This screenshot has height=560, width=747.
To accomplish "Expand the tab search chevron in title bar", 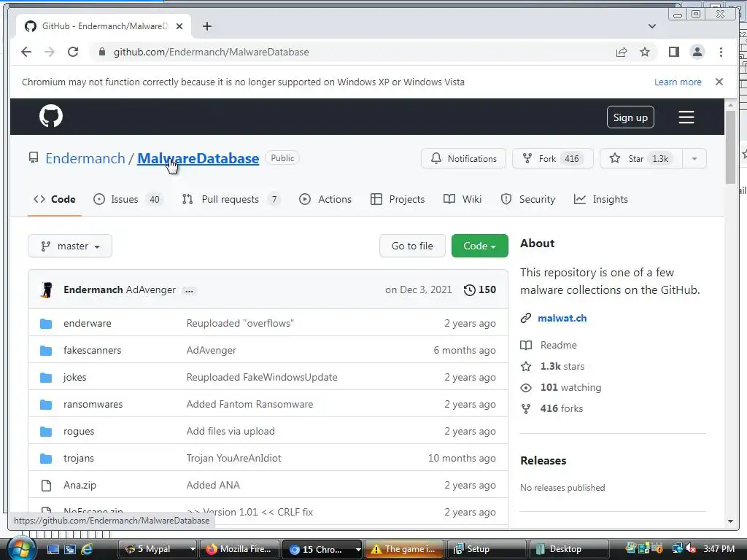I will pos(651,26).
